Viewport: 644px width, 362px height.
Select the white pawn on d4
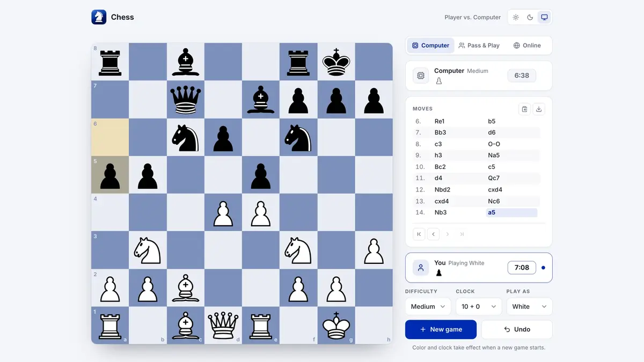(223, 212)
